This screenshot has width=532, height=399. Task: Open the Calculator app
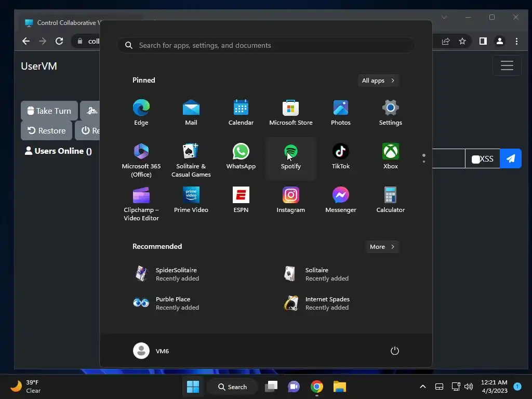[x=391, y=200]
